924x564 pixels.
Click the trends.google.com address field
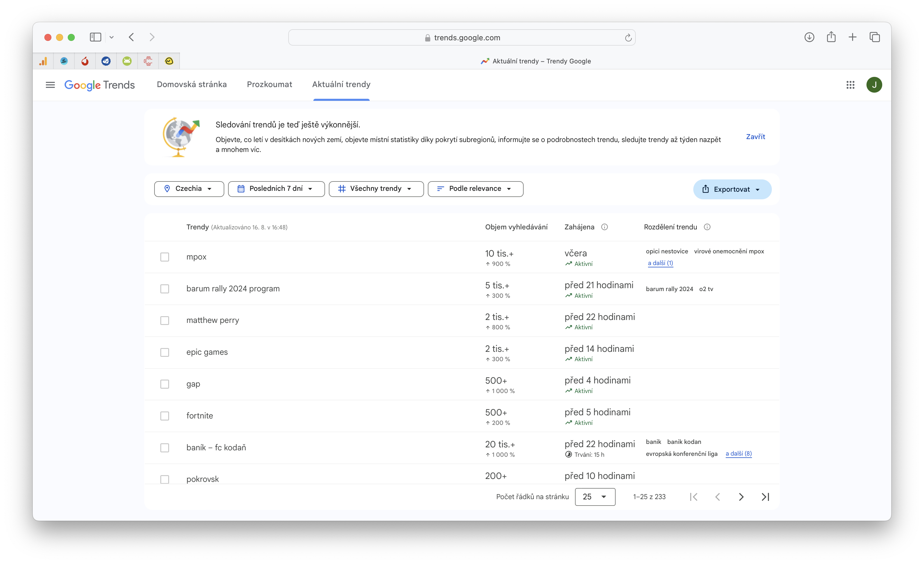(462, 37)
